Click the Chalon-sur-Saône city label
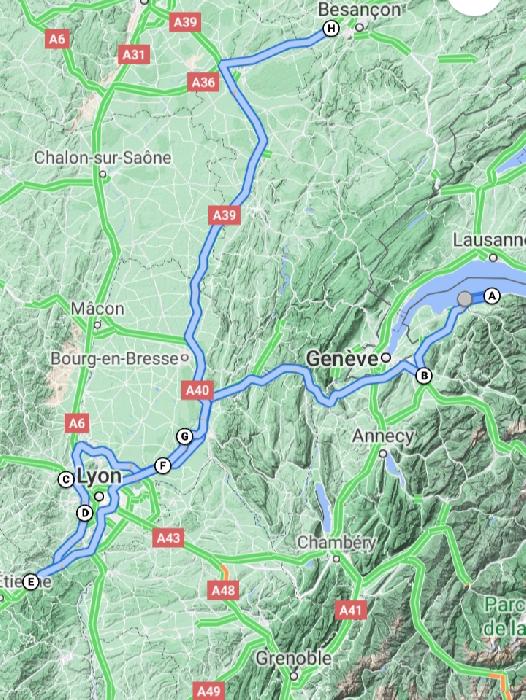The height and width of the screenshot is (700, 526). (x=102, y=158)
